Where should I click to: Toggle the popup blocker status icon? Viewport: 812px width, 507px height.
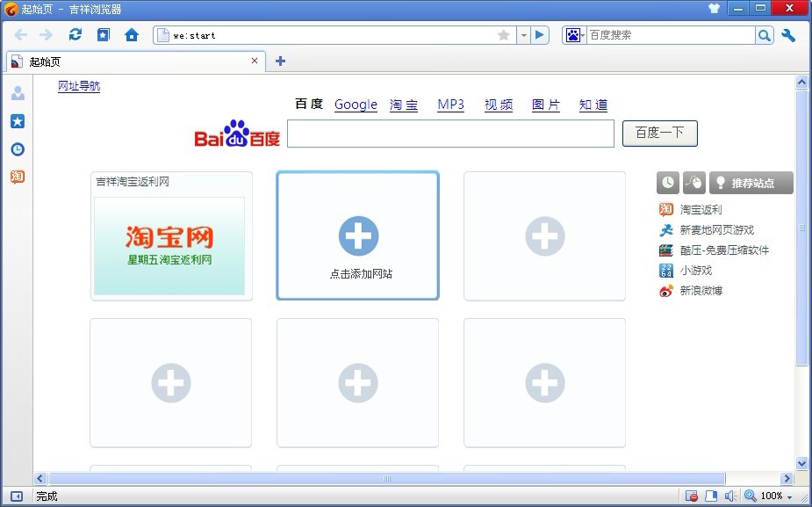(692, 496)
